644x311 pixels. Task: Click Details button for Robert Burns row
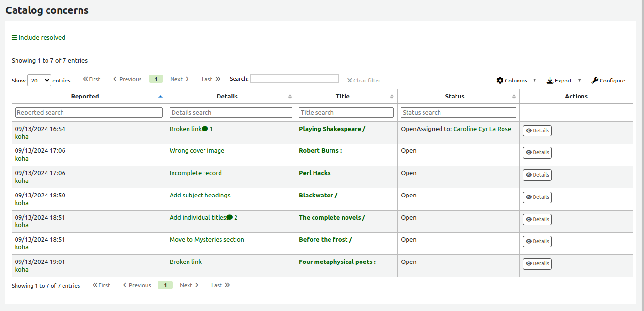pos(537,152)
